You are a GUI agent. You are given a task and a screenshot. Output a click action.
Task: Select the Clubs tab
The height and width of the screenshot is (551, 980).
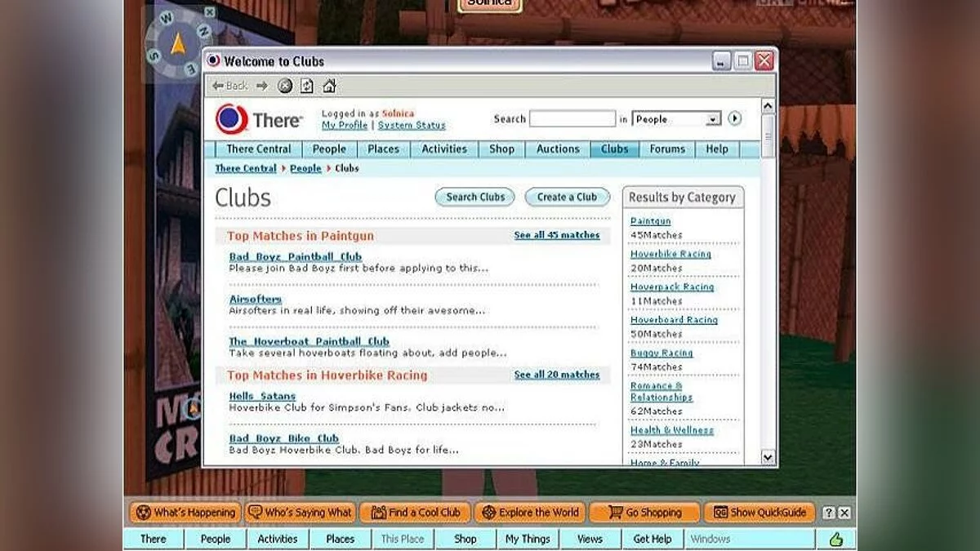615,149
